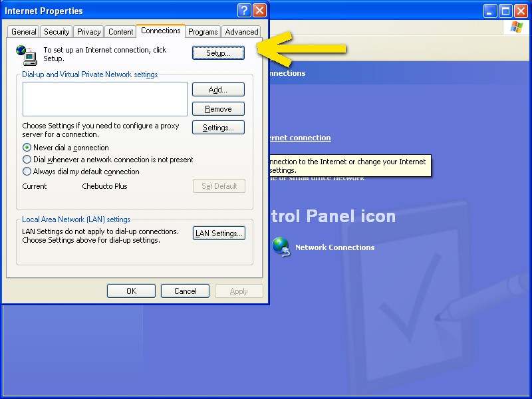Open the Security tab
Image resolution: width=532 pixels, height=399 pixels.
point(56,31)
